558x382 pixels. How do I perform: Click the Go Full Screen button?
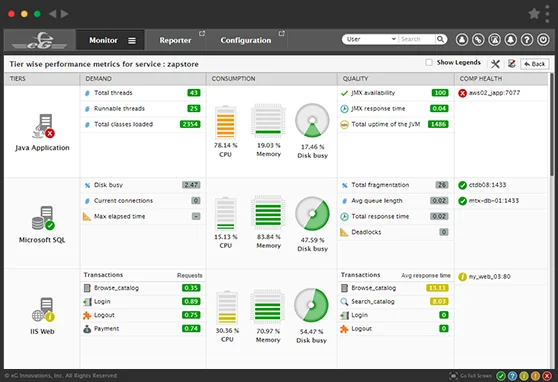(471, 376)
